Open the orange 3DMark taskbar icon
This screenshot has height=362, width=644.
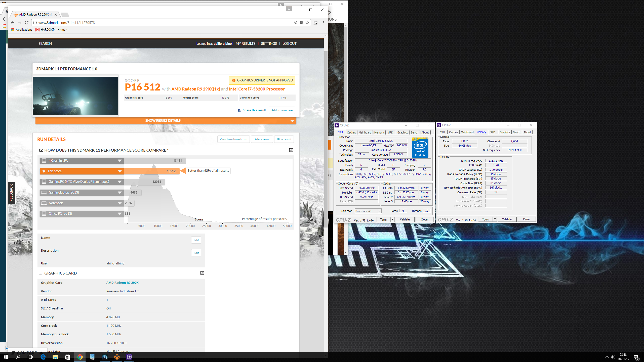117,357
